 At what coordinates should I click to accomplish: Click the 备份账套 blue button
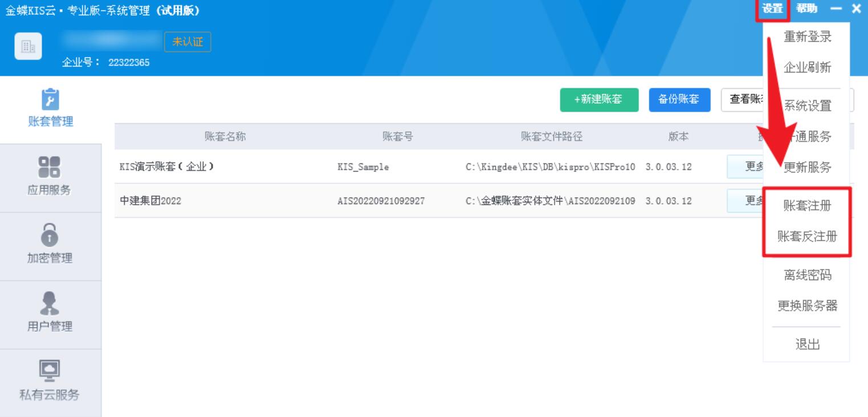[x=679, y=100]
